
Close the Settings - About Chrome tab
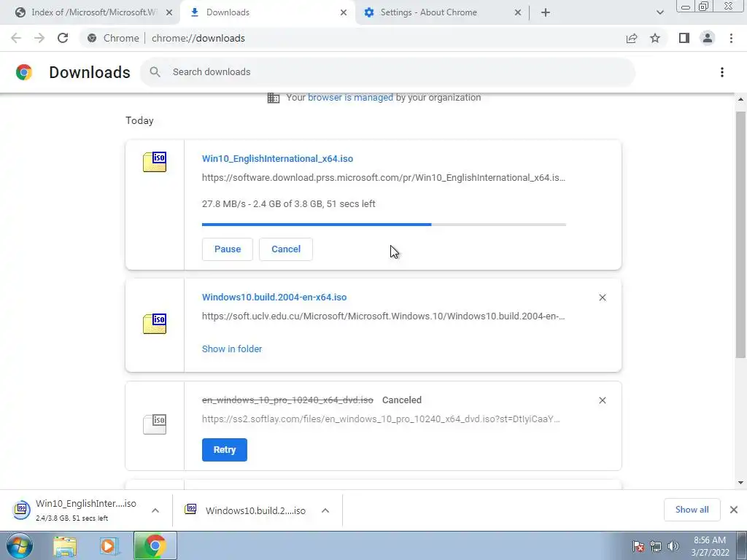coord(518,12)
